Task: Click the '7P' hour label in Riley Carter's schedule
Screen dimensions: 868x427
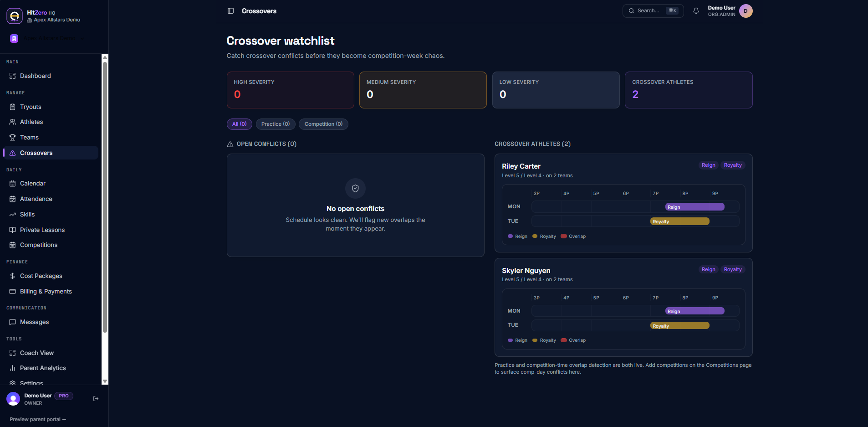Action: point(655,194)
